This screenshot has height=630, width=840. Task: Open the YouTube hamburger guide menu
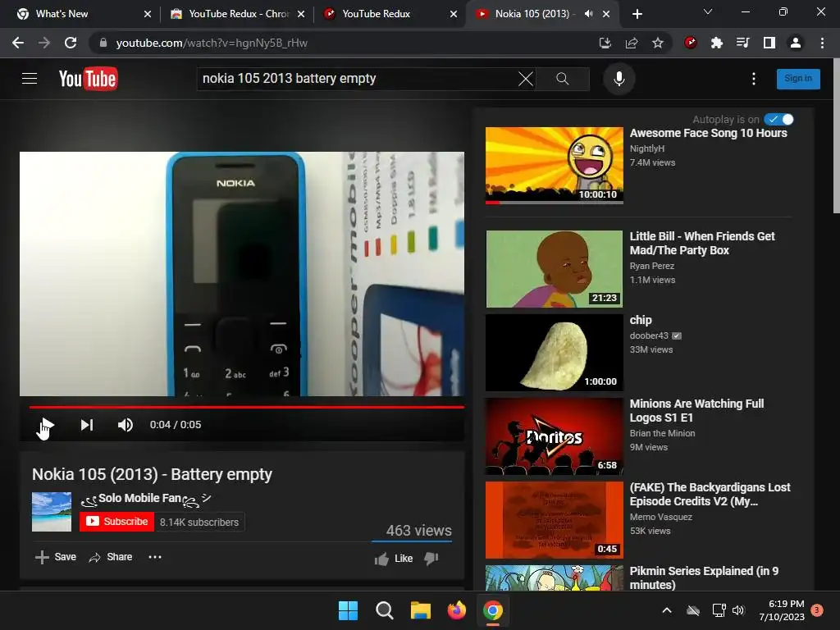(x=30, y=79)
